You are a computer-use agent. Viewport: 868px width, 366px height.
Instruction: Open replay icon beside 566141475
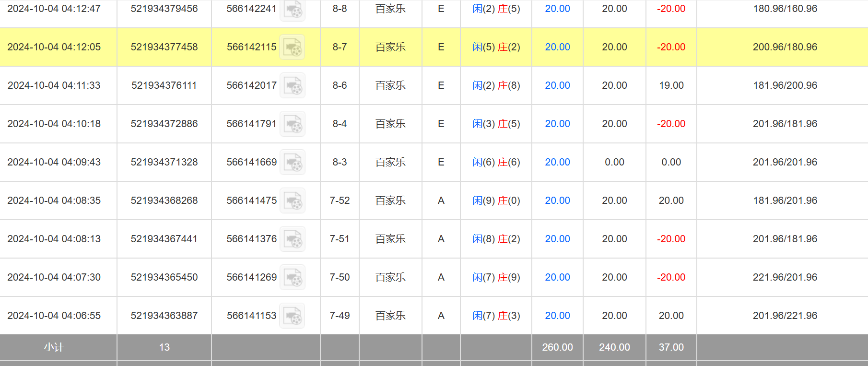293,201
